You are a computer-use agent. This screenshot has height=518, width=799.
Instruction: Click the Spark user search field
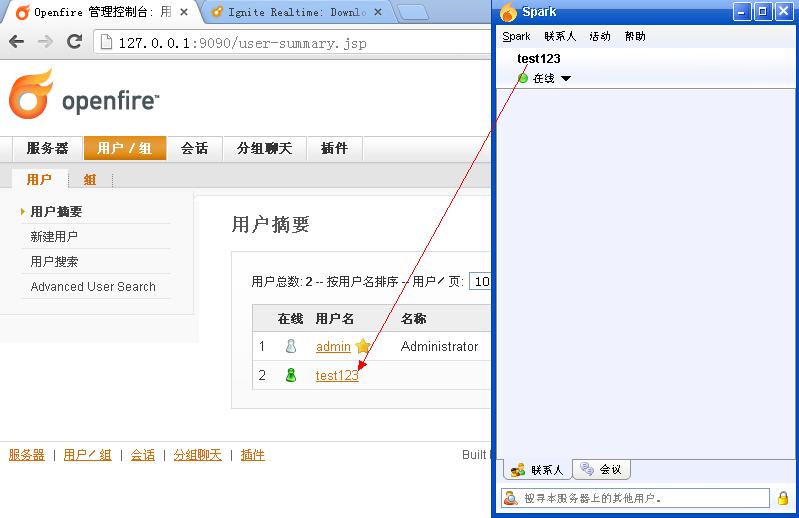(635, 498)
